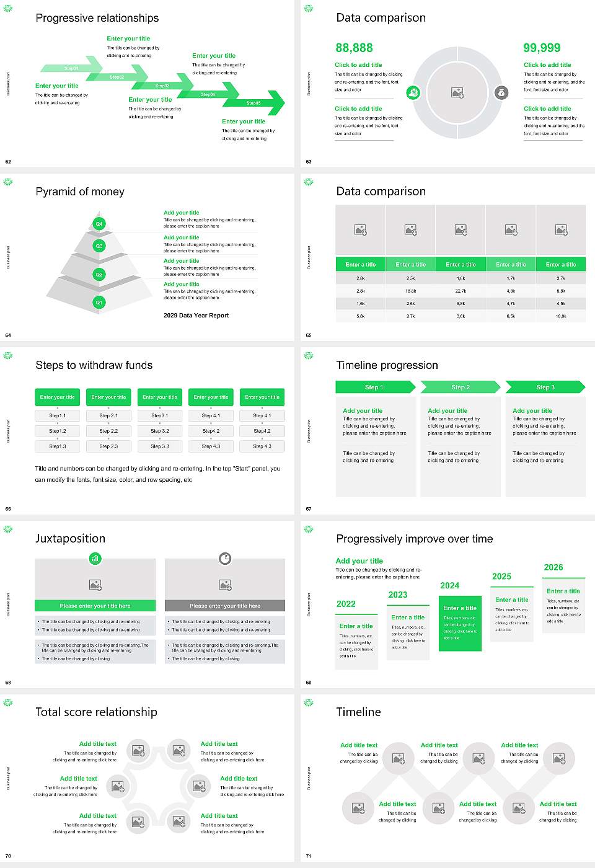Click the green yen hand icon on donut chart
This screenshot has width=595, height=868.
(x=413, y=92)
